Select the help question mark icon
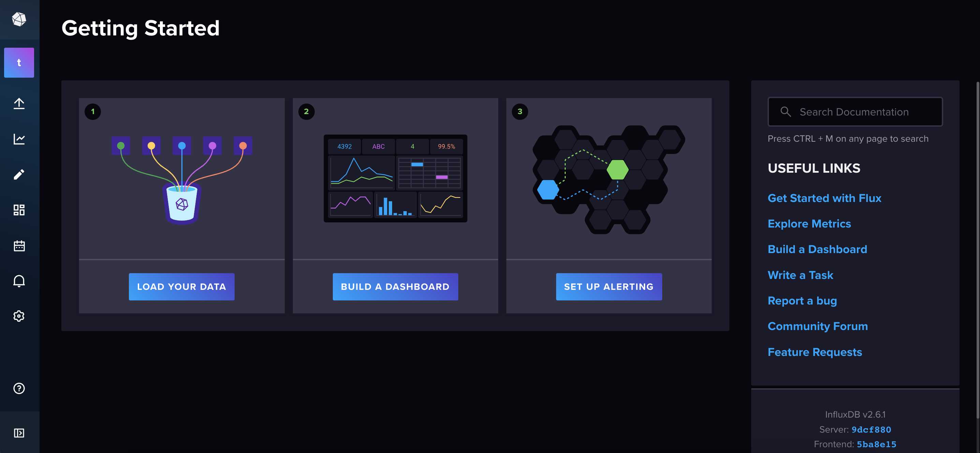 [x=18, y=388]
